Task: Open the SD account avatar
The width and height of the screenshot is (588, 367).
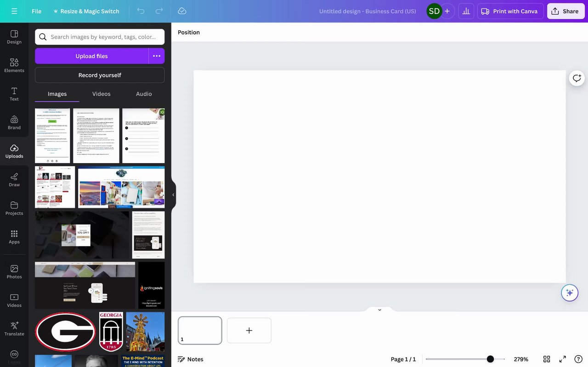Action: [434, 11]
